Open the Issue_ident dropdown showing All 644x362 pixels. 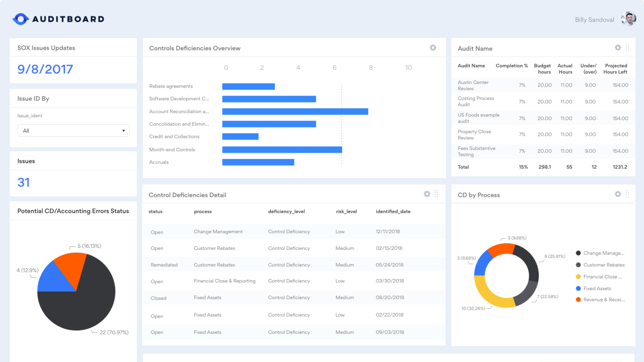point(73,130)
